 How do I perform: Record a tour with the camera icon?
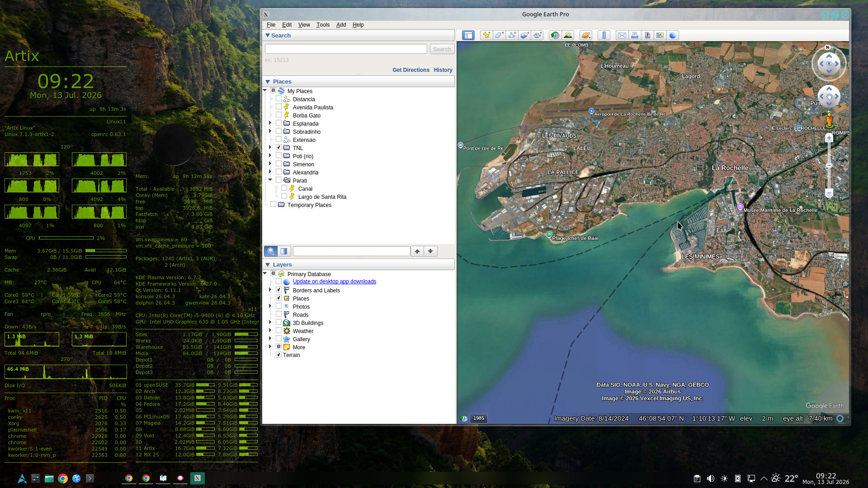coord(537,35)
